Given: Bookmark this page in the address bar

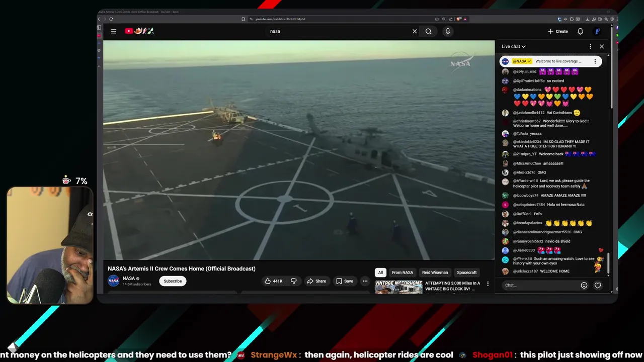Looking at the screenshot, I should (x=243, y=19).
